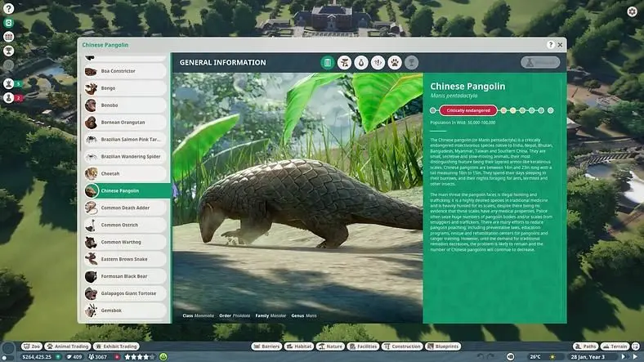Open the Zoopedia window help question mark
The width and height of the screenshot is (644, 362).
(550, 45)
